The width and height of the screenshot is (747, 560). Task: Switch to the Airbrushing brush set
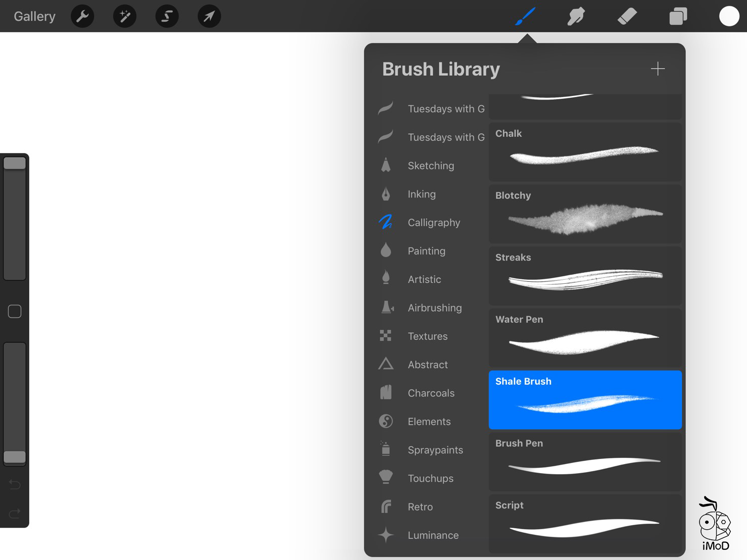point(434,308)
